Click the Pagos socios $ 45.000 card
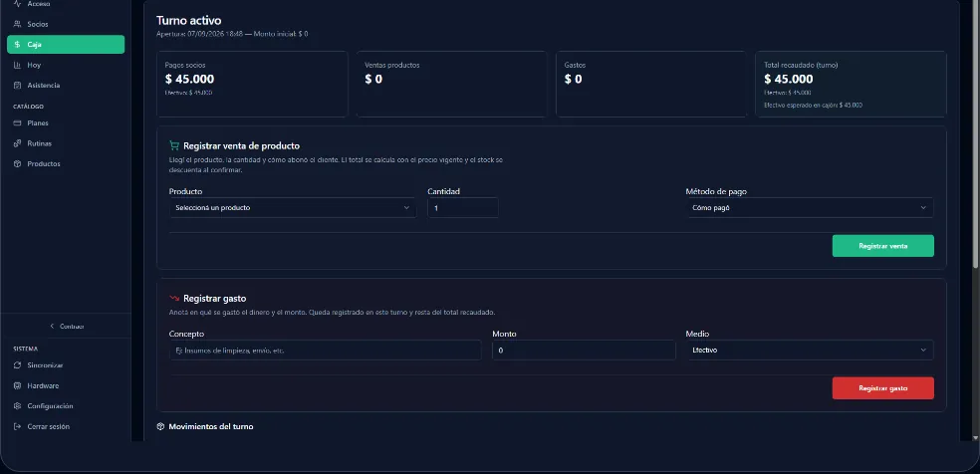Image resolution: width=980 pixels, height=474 pixels. pyautogui.click(x=252, y=84)
